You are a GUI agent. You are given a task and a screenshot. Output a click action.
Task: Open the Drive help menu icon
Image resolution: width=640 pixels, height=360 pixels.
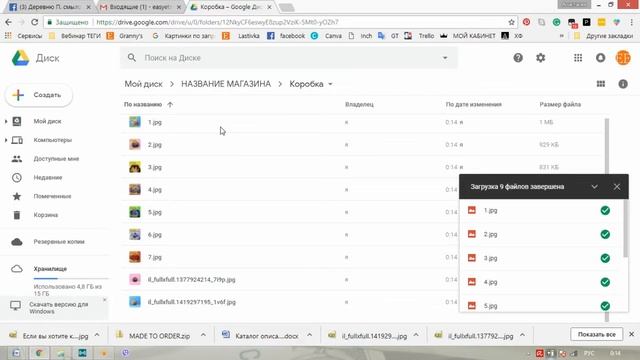(518, 58)
